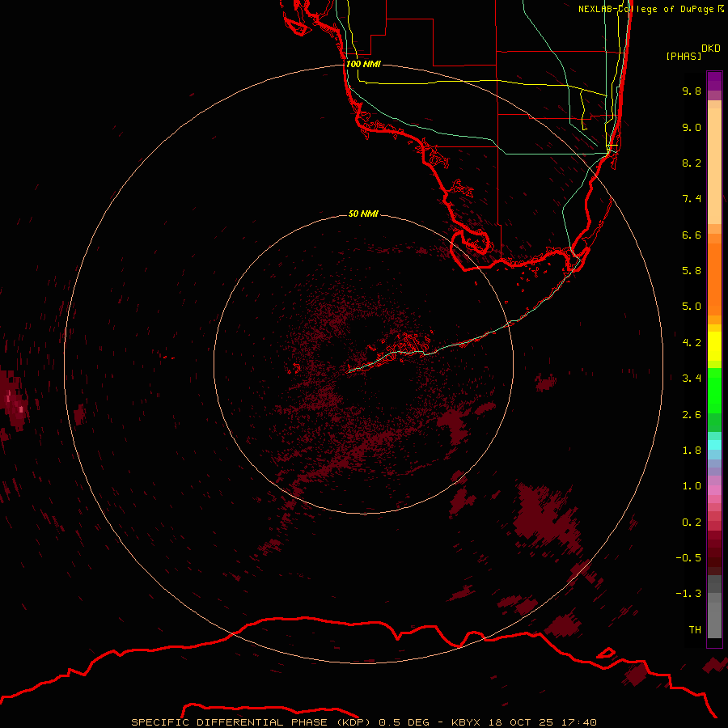This screenshot has width=728, height=728.
Task: Click the DKD legend unit label
Action: pos(711,48)
